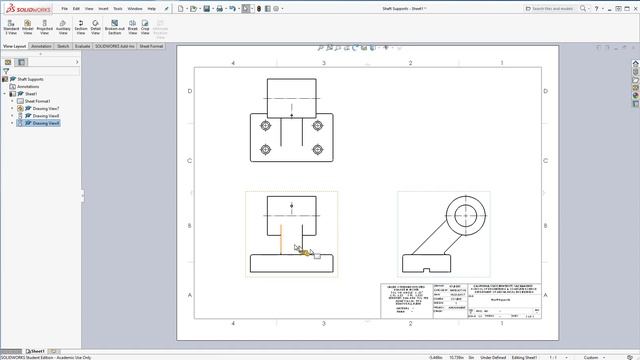Switch to the Evaluate tab
This screenshot has height=360, width=640.
coord(82,46)
